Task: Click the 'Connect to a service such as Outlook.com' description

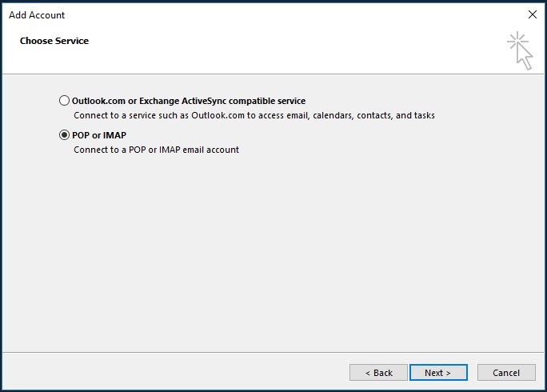Action: coord(254,116)
